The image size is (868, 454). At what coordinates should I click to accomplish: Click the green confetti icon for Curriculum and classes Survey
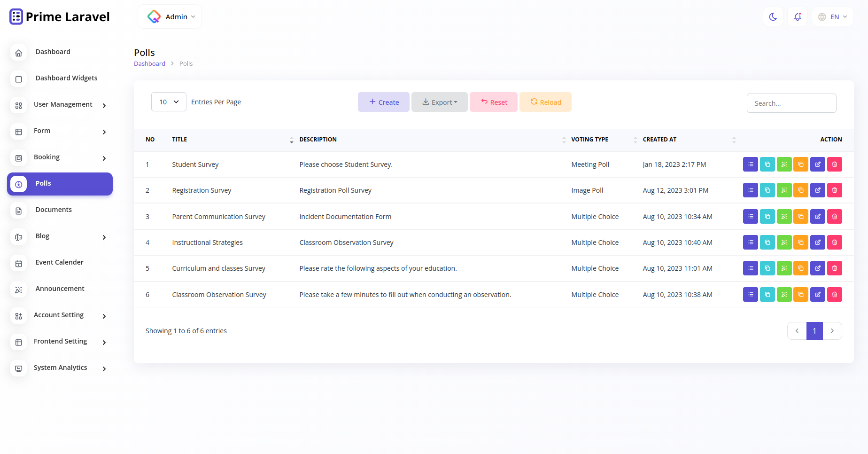784,268
